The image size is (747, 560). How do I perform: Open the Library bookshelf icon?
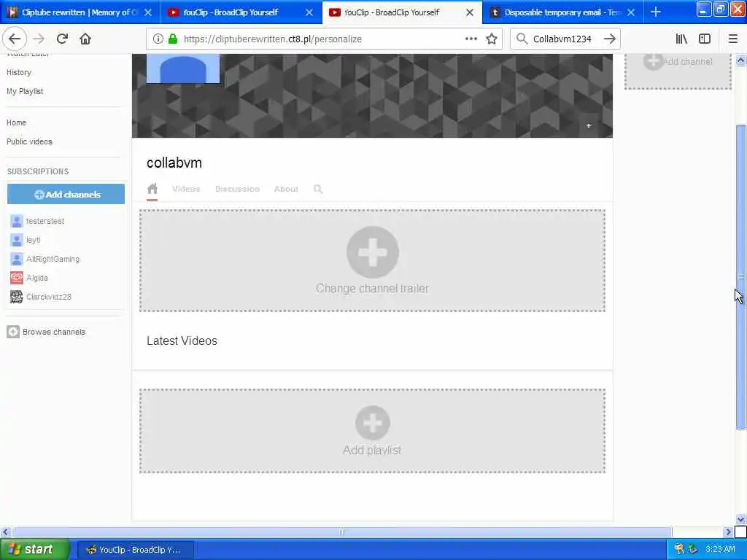point(681,39)
